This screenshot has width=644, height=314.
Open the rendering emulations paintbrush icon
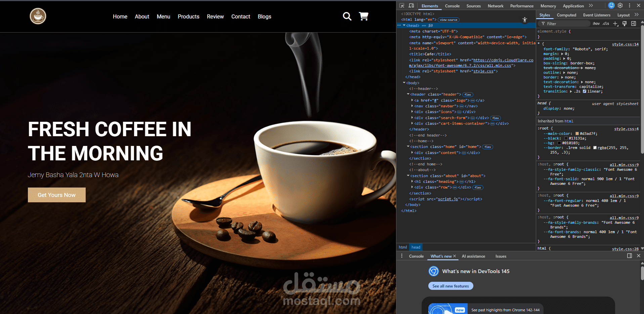(625, 23)
